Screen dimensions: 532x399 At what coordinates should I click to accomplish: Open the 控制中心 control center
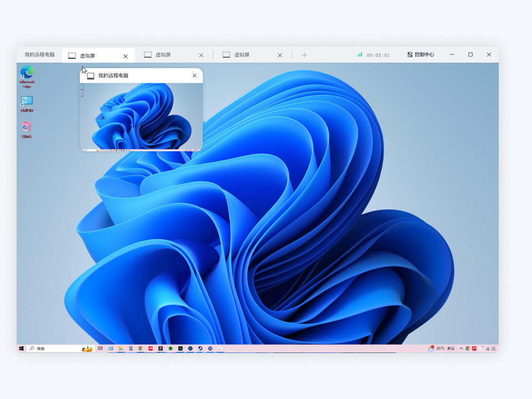click(x=421, y=55)
